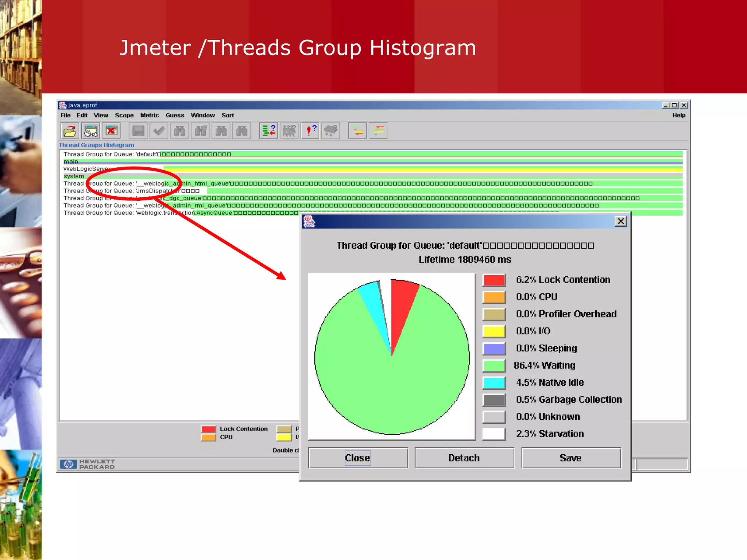This screenshot has width=747, height=560.
Task: Open the Scope menu
Action: [124, 115]
